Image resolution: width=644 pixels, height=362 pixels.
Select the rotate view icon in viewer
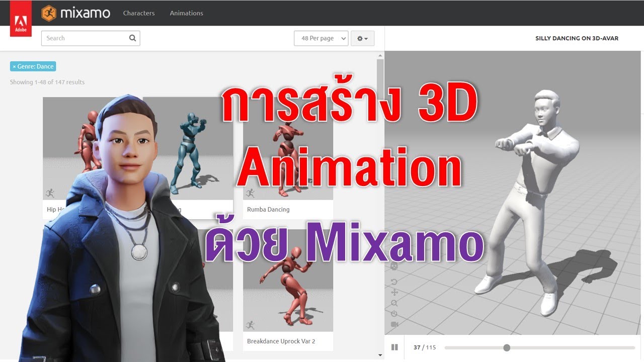[x=394, y=282]
